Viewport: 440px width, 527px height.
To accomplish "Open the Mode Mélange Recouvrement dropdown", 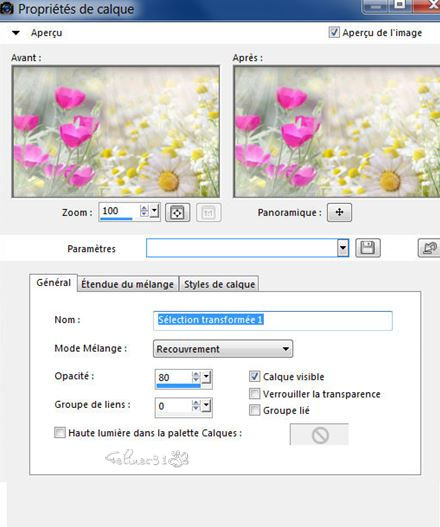I will click(x=223, y=349).
